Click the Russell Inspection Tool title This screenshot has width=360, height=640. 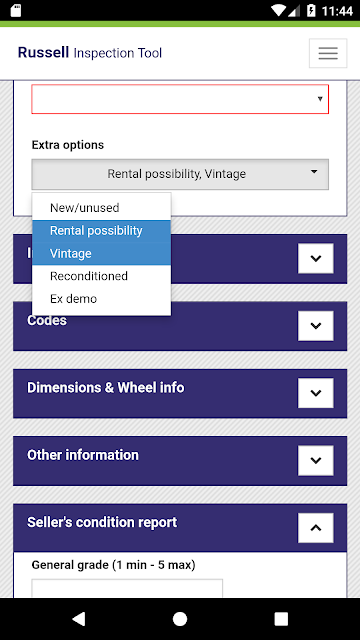(x=90, y=53)
